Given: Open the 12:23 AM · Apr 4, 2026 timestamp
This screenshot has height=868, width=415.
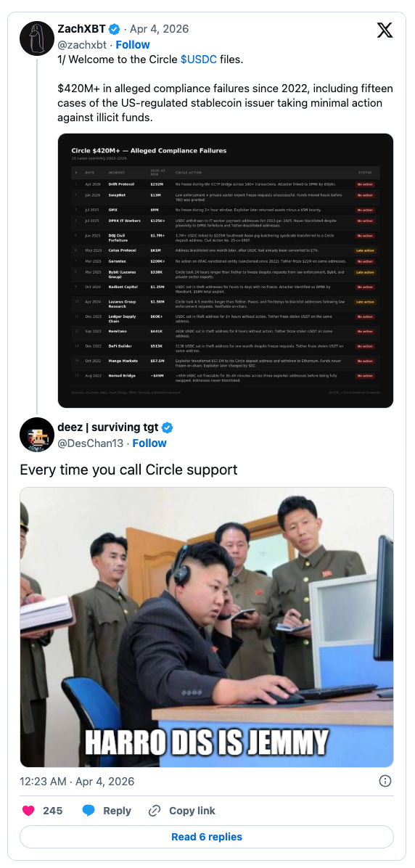Looking at the screenshot, I should point(77,782).
